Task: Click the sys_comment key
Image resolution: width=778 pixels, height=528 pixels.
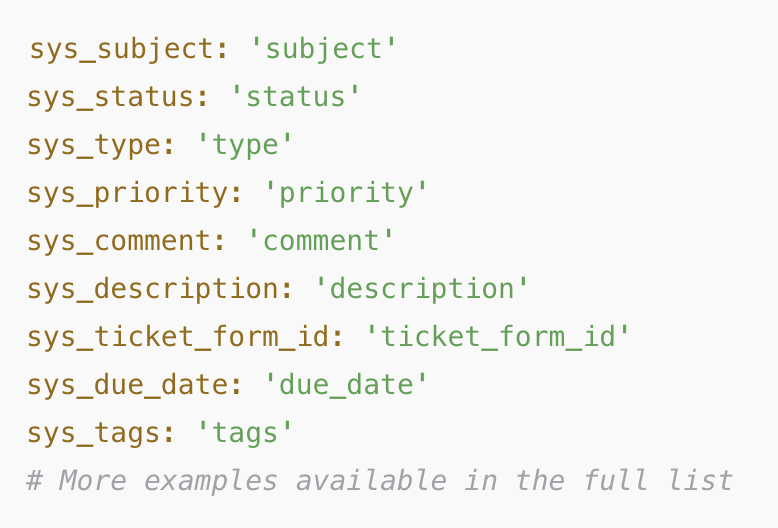Action: pyautogui.click(x=119, y=241)
